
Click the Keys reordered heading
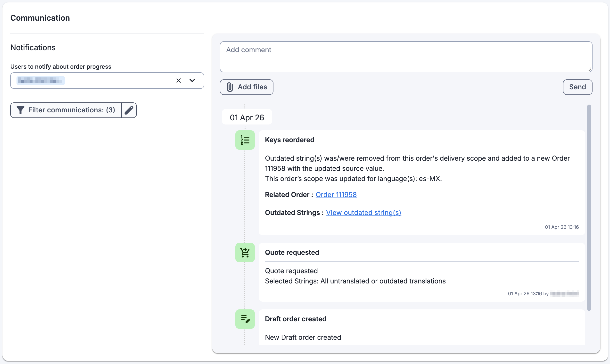pos(289,140)
